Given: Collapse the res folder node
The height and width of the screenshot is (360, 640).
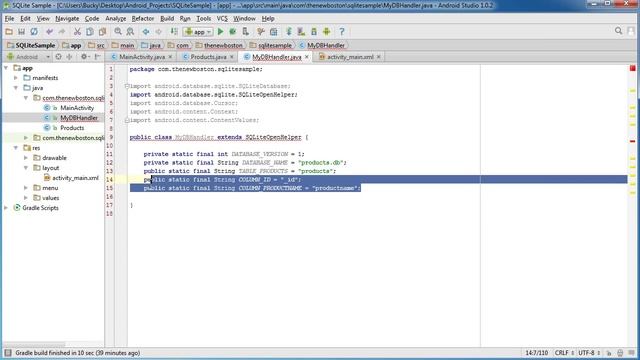Looking at the screenshot, I should coord(16,148).
